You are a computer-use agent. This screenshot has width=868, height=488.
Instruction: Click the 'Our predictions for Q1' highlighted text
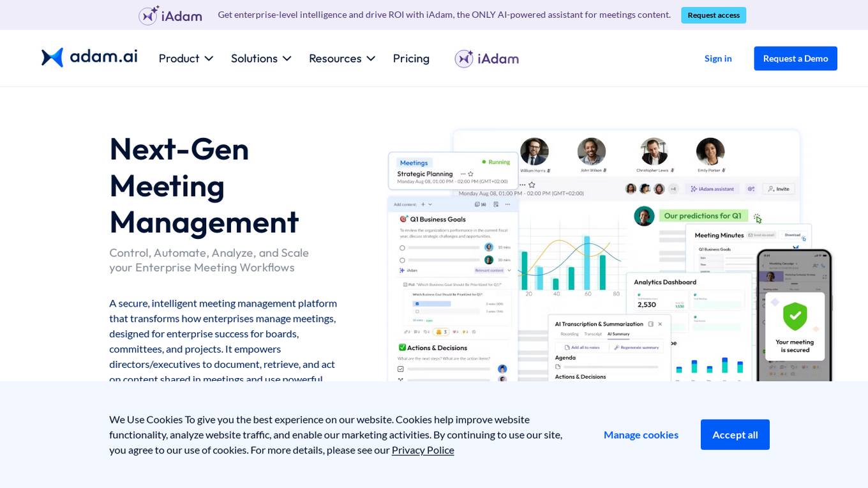point(703,216)
